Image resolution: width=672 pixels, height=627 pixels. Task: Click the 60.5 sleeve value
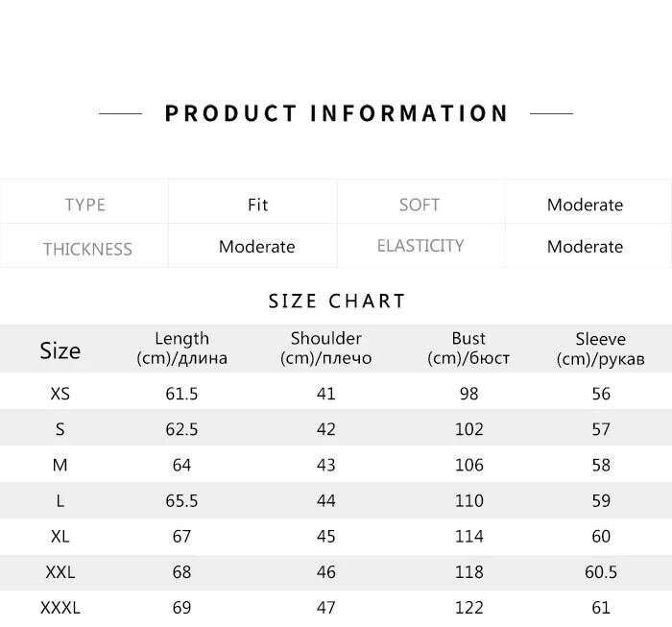[x=601, y=572]
